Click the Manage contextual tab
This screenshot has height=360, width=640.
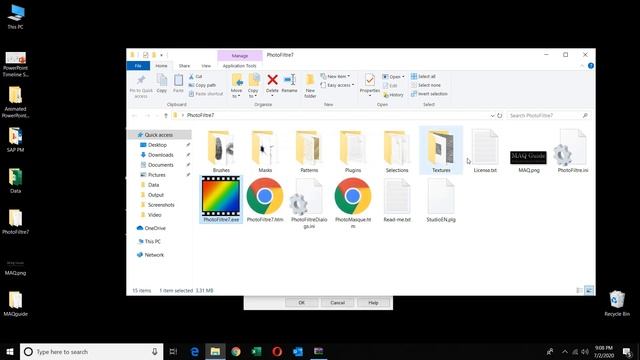240,55
